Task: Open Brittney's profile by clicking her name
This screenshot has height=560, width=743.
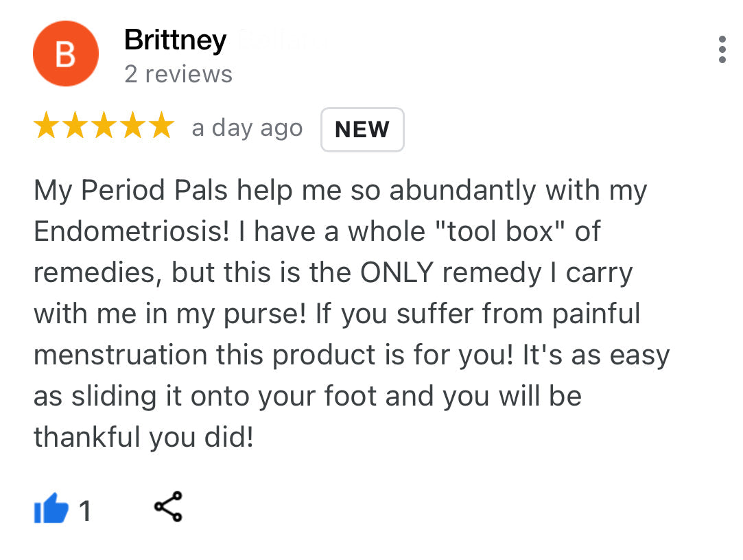Action: [175, 40]
